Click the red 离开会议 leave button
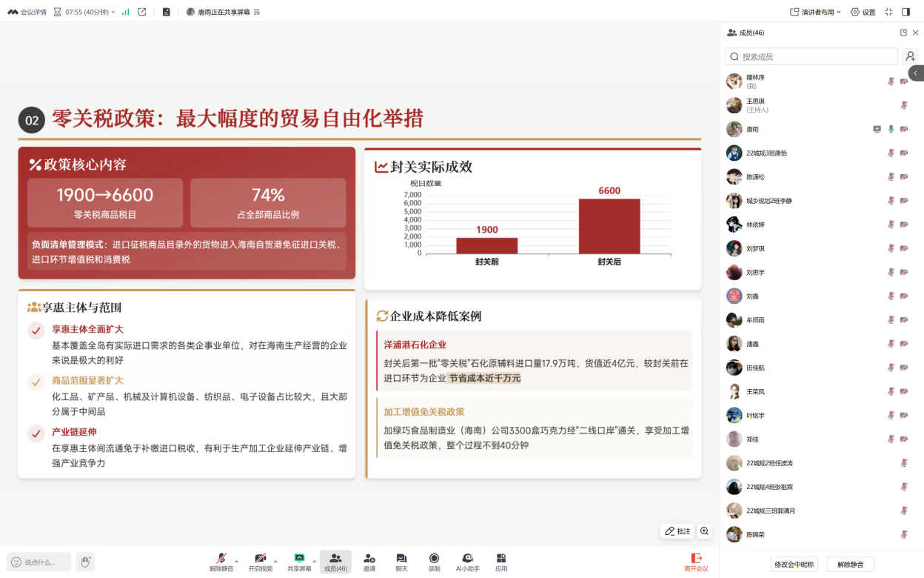This screenshot has width=924, height=578. tap(696, 562)
